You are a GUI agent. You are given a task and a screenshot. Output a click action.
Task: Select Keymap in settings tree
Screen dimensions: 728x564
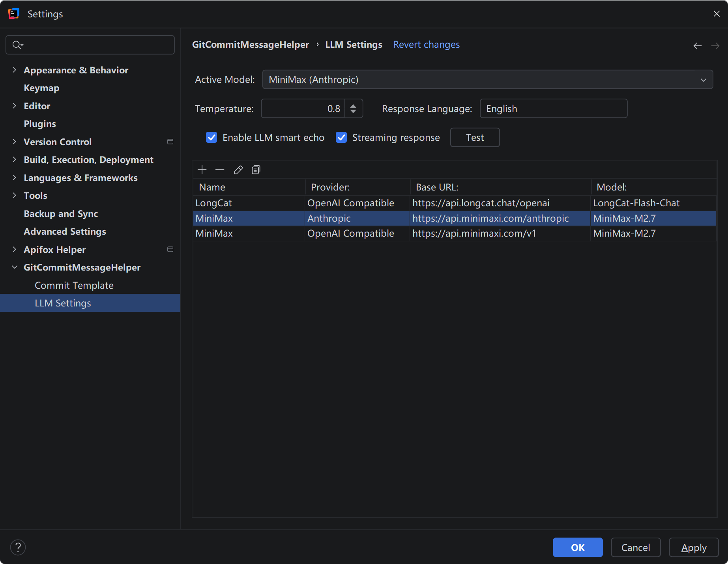(x=41, y=88)
